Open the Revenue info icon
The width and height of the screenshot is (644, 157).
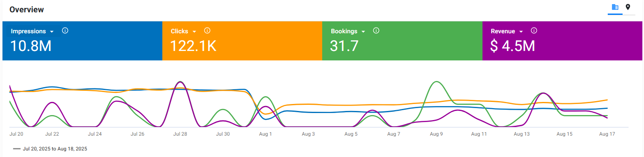click(534, 31)
